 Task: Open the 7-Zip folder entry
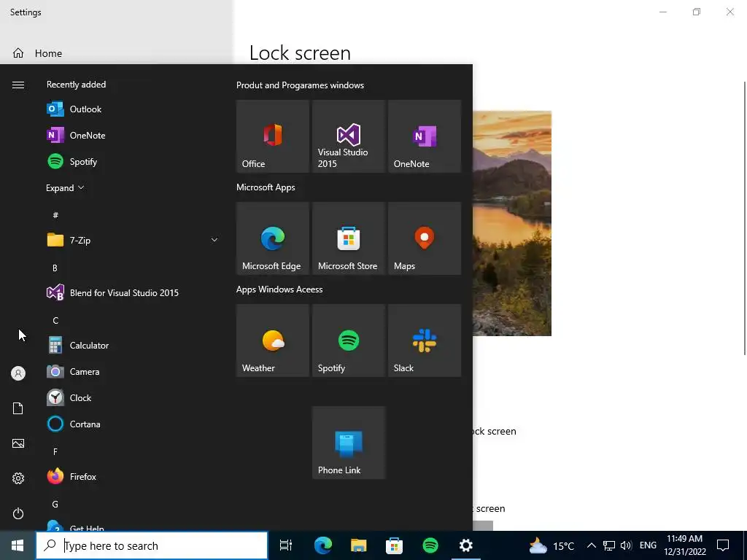tap(133, 240)
